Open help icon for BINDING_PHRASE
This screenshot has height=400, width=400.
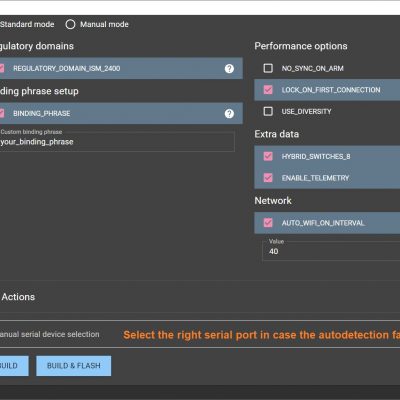coord(229,114)
